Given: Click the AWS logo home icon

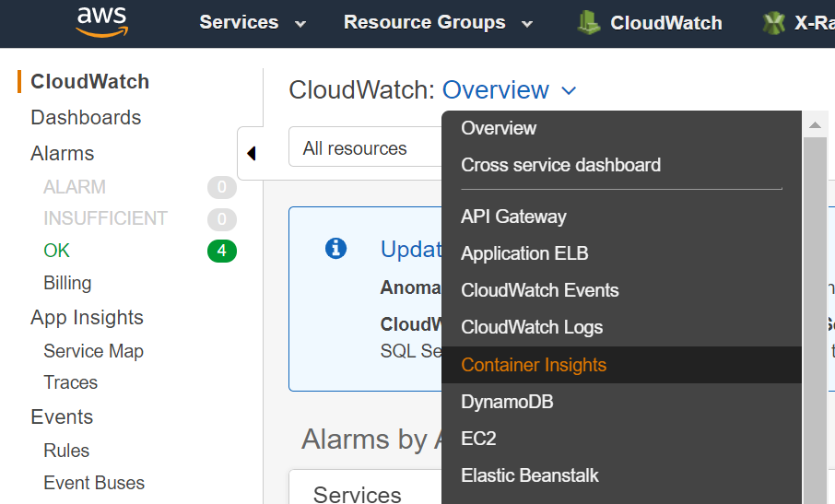Looking at the screenshot, I should (x=101, y=22).
